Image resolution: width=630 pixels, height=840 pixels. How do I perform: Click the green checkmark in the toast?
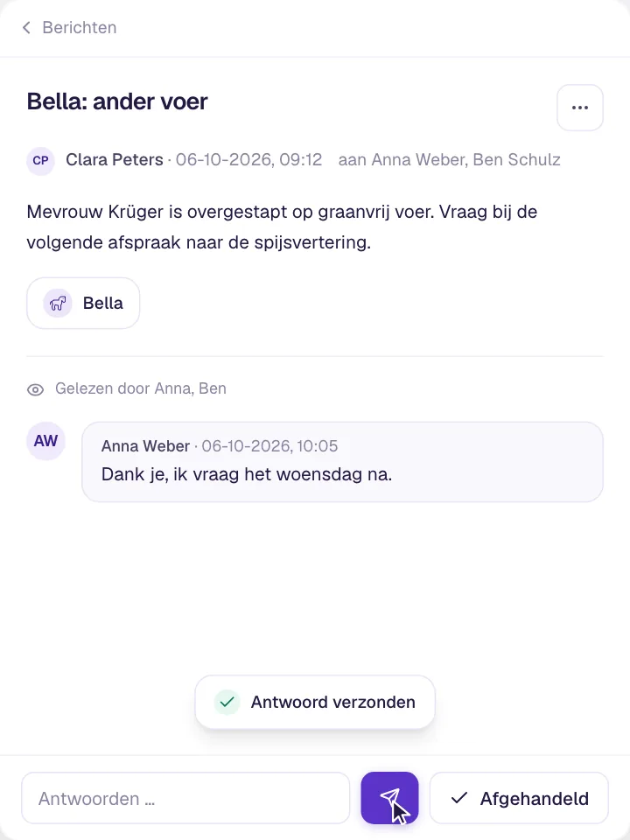(x=227, y=702)
